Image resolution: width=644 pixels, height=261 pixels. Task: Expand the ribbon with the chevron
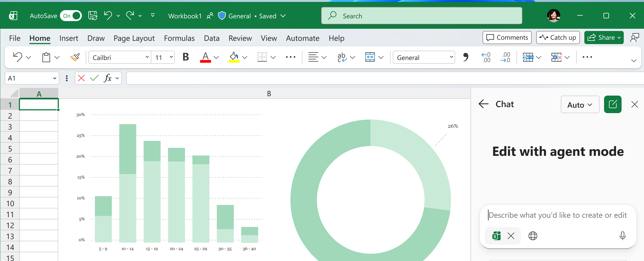pyautogui.click(x=634, y=61)
